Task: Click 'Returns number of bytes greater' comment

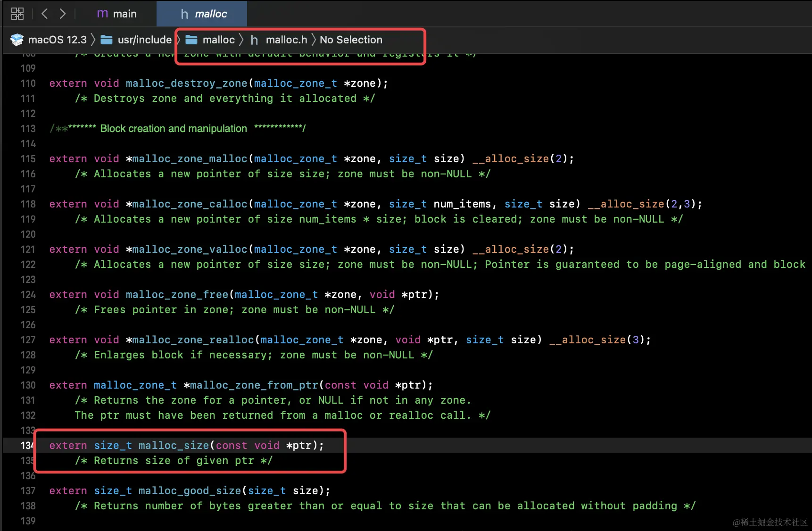Action: click(x=385, y=506)
